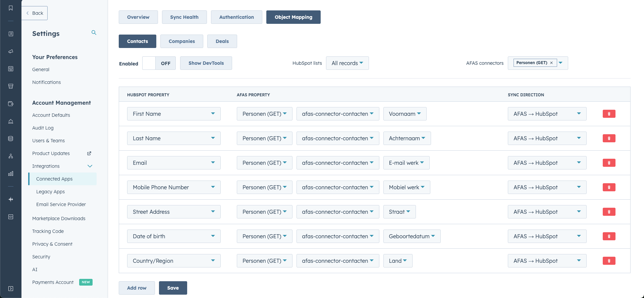
Task: Open the Email HubSpot property dropdown
Action: point(174,163)
